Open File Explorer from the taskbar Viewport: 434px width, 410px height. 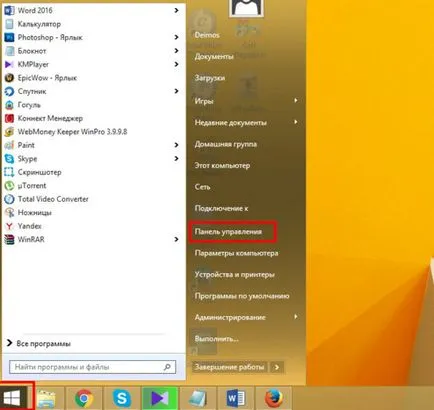coord(46,398)
